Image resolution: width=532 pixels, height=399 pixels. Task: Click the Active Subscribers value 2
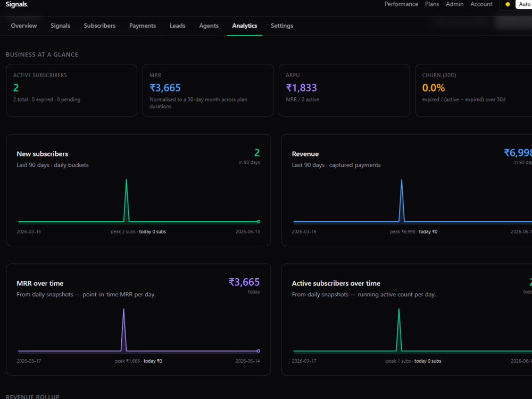click(16, 88)
